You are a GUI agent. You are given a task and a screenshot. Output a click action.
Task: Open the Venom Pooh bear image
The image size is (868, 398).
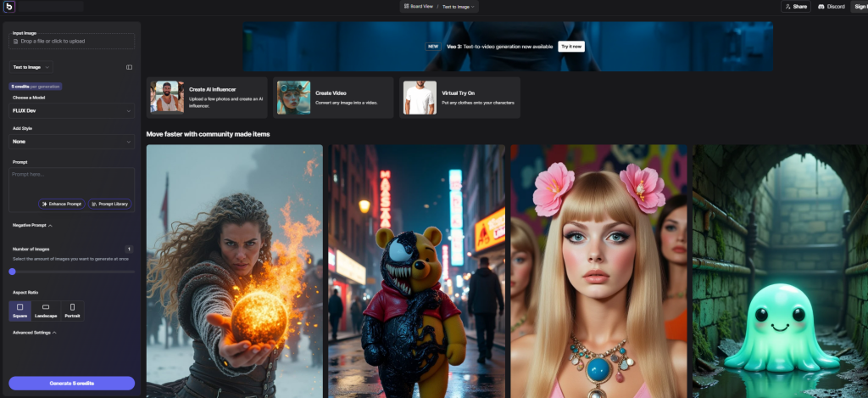(x=417, y=271)
